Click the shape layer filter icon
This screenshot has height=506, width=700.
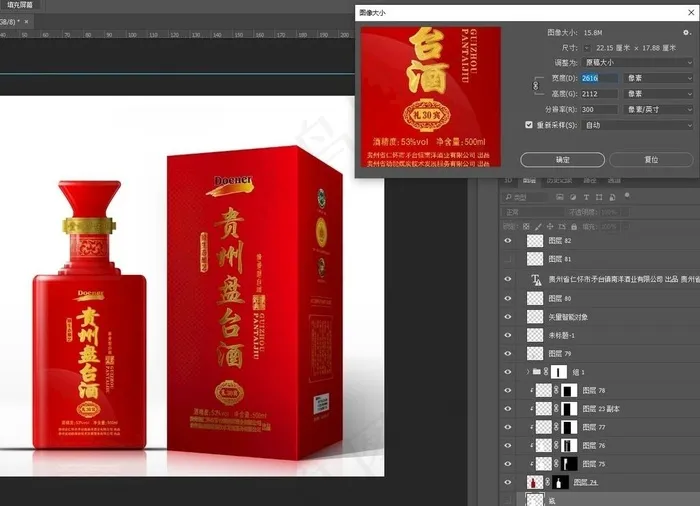pos(599,197)
